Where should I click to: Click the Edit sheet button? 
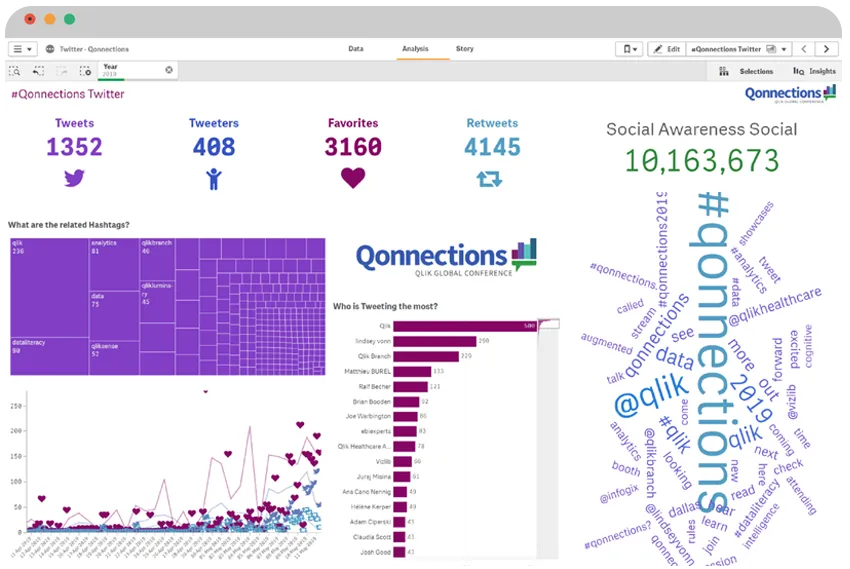667,49
